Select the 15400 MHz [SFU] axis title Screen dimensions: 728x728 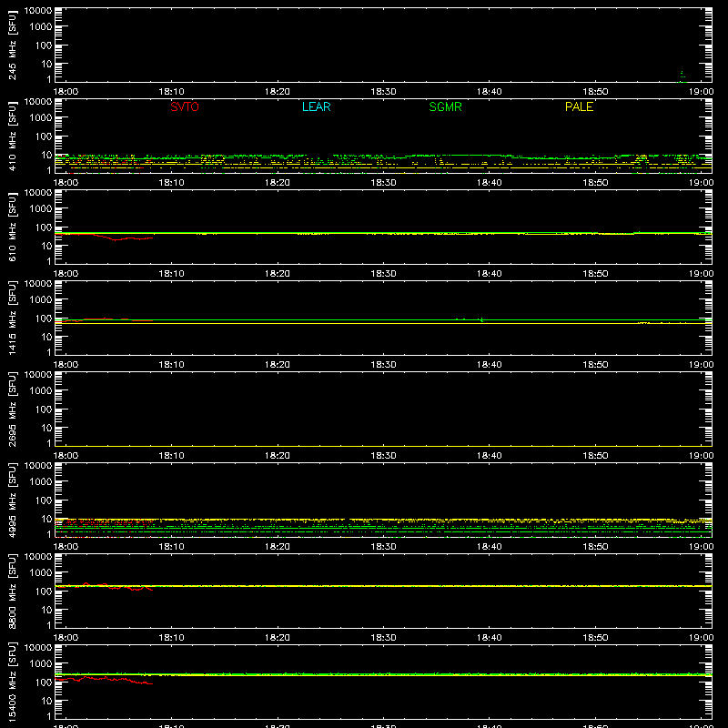(x=12, y=682)
